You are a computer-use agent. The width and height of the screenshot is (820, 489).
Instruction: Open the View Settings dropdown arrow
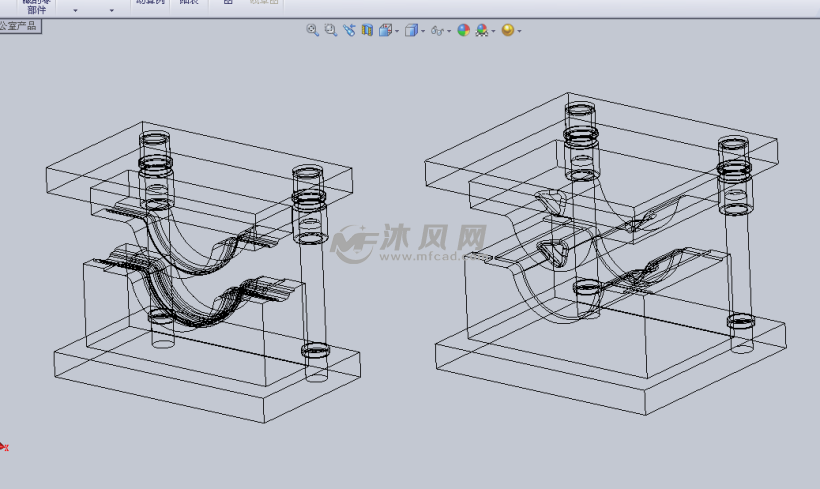pyautogui.click(x=519, y=31)
